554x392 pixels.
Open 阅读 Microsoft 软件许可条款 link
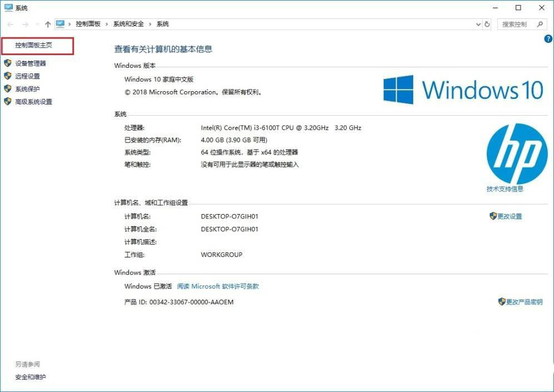click(217, 286)
